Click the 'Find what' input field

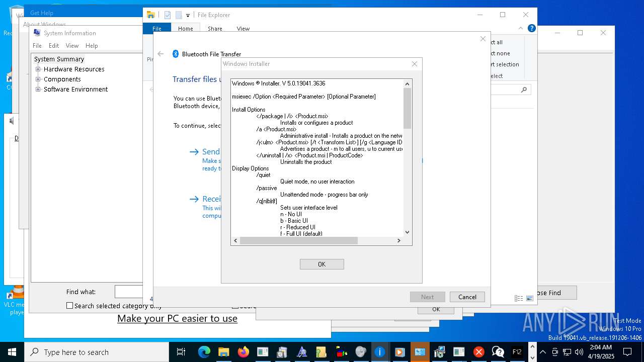click(x=129, y=292)
